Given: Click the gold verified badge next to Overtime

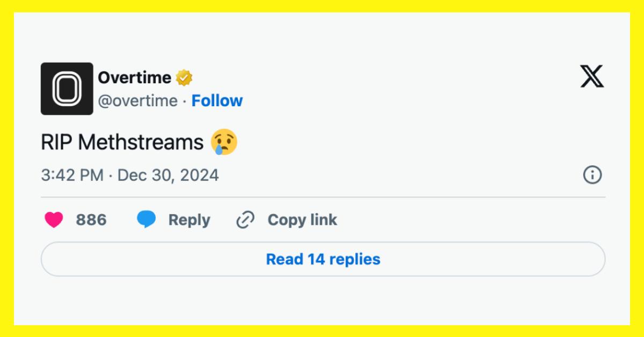Looking at the screenshot, I should click(183, 77).
